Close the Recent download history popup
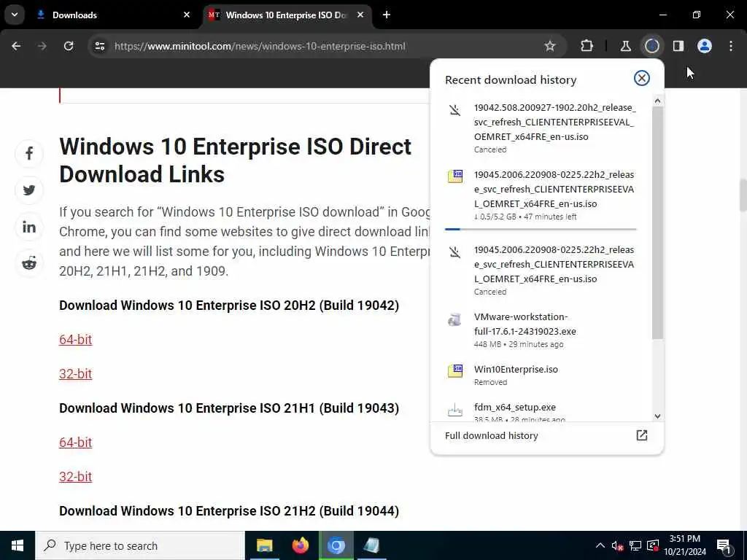 pos(642,78)
